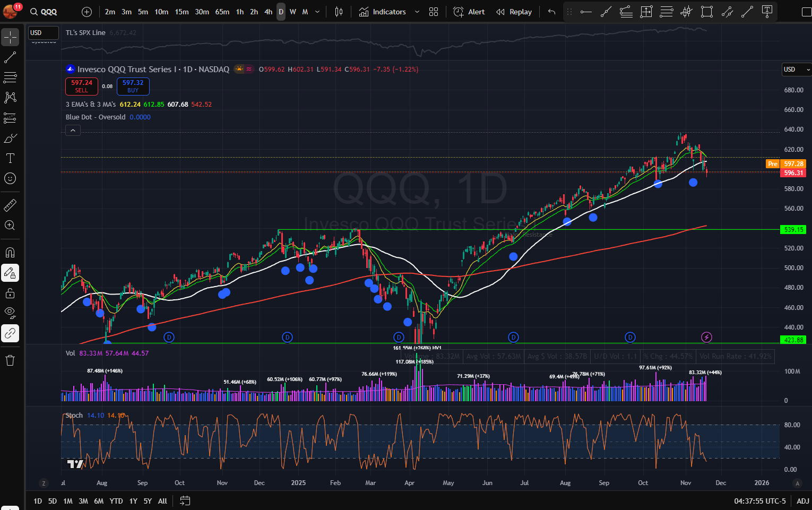Toggle Hide all drawings eye icon
The width and height of the screenshot is (812, 510).
(10, 313)
